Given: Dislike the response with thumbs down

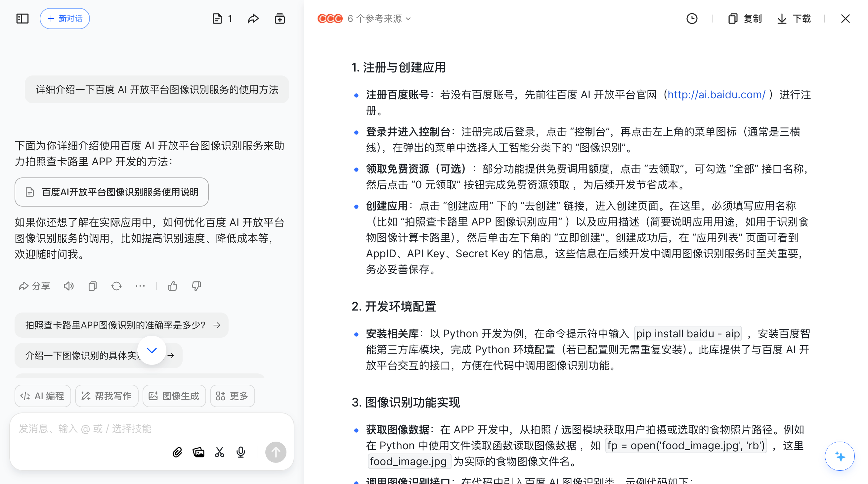Looking at the screenshot, I should [196, 286].
